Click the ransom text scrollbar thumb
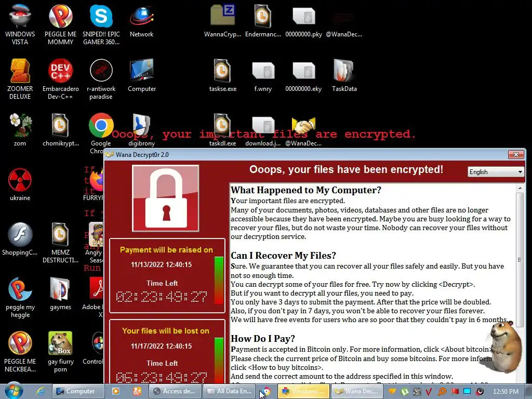Viewport: 532px width, 399px height. [x=520, y=260]
